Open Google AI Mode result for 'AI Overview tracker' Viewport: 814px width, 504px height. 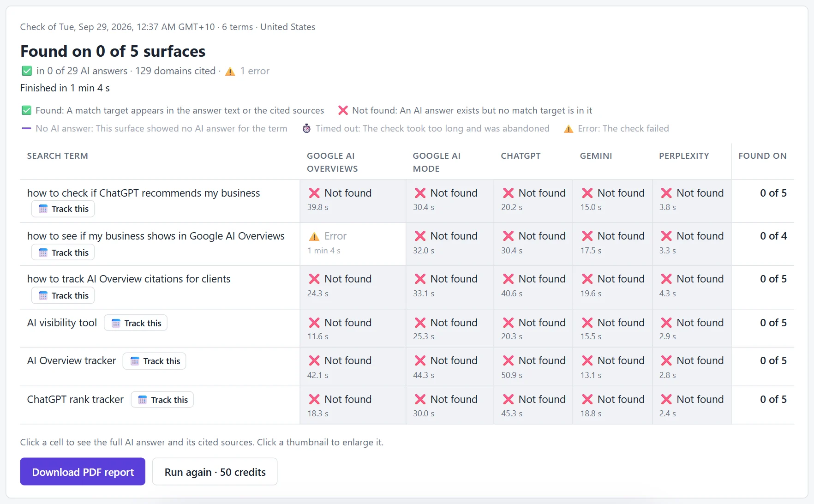pos(450,366)
